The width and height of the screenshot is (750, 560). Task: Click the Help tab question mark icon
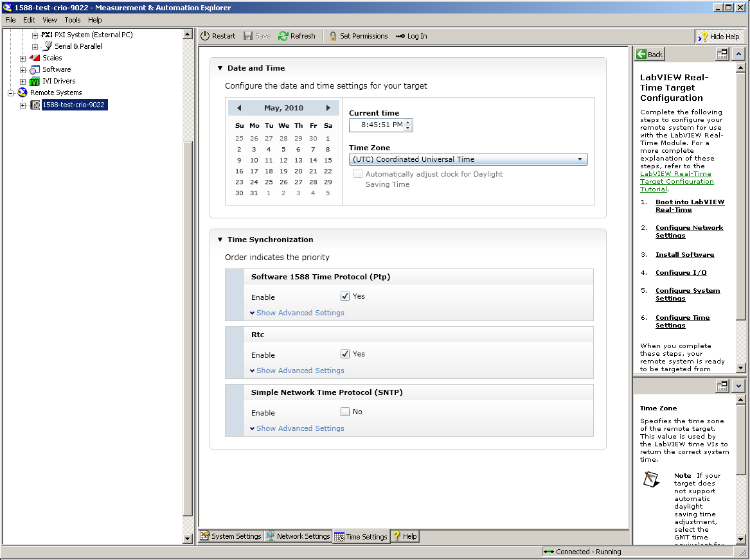pos(397,536)
